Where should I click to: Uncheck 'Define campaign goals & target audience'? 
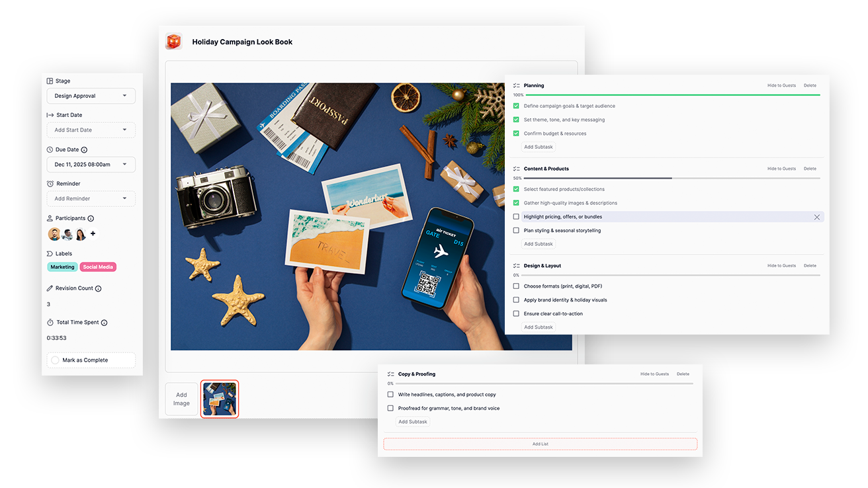coord(517,106)
